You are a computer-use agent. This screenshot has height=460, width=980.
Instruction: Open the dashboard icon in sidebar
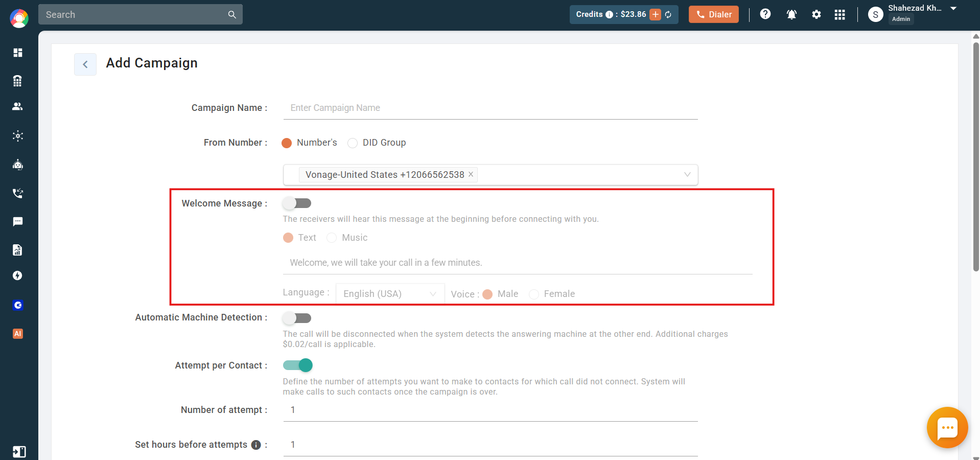click(18, 53)
